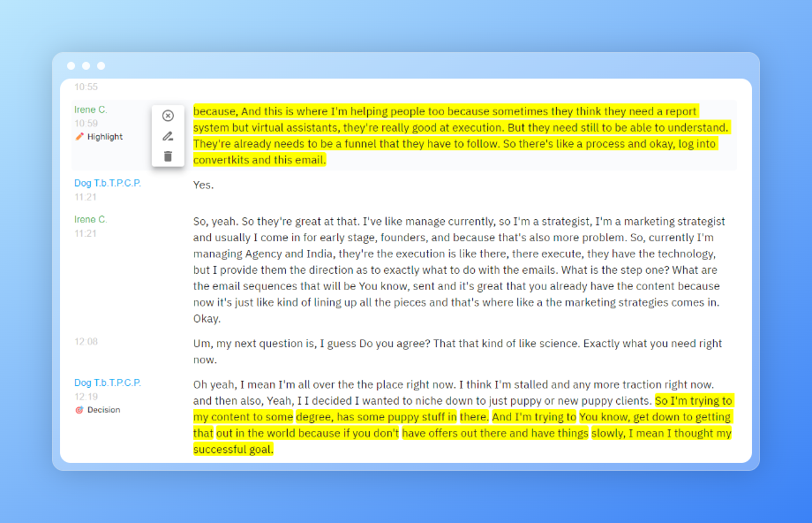Click timestamp 10:59
Screen dimensions: 812x523
[86, 124]
